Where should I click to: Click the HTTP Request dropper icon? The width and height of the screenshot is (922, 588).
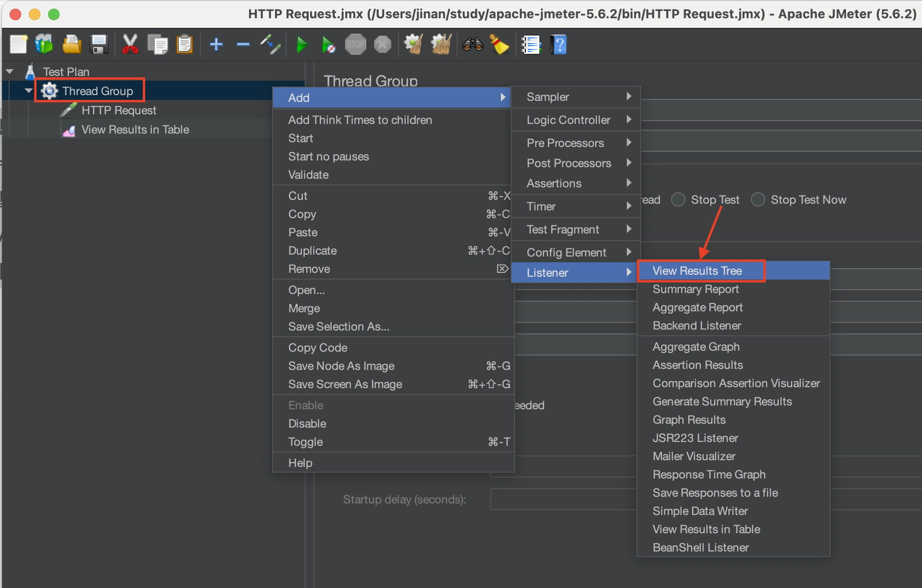(x=69, y=110)
